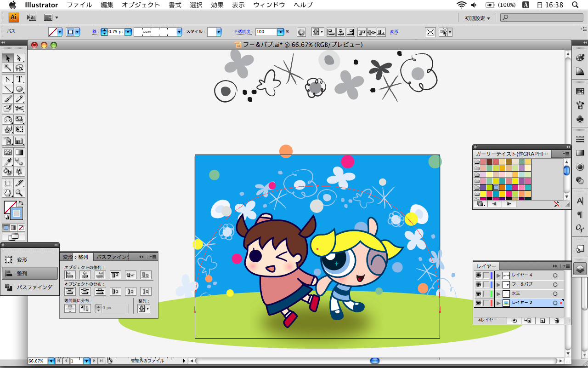Select the Direct Selection tool
The height and width of the screenshot is (368, 588).
(x=19, y=58)
